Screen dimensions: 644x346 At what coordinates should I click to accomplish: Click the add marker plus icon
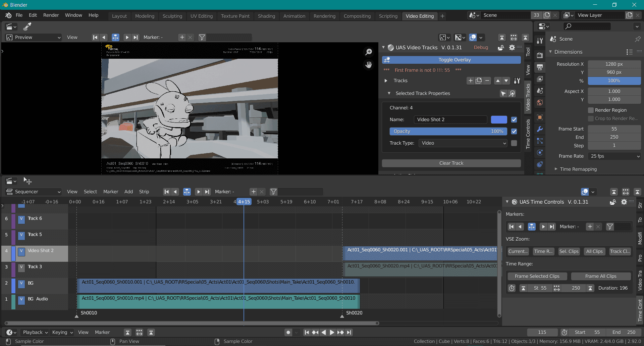tap(182, 37)
